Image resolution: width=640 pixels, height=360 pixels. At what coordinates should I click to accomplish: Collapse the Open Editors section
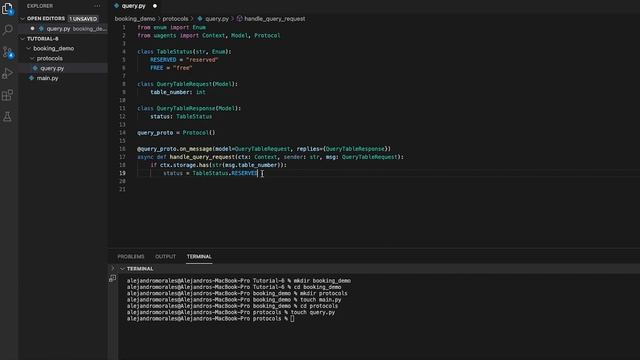pyautogui.click(x=22, y=19)
